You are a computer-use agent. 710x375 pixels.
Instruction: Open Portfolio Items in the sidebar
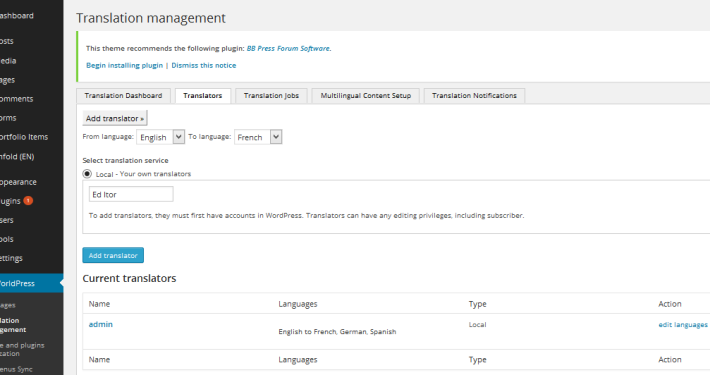click(x=24, y=137)
